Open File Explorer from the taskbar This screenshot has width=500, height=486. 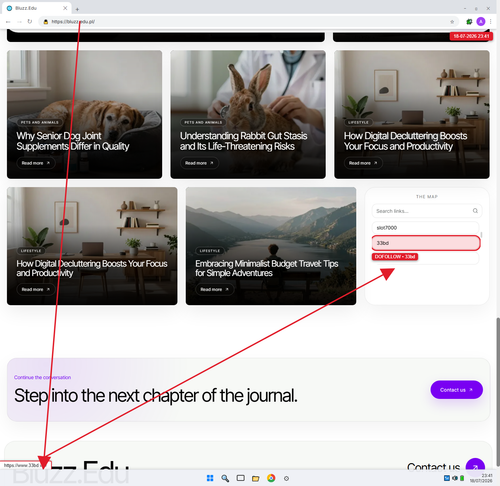point(256,478)
